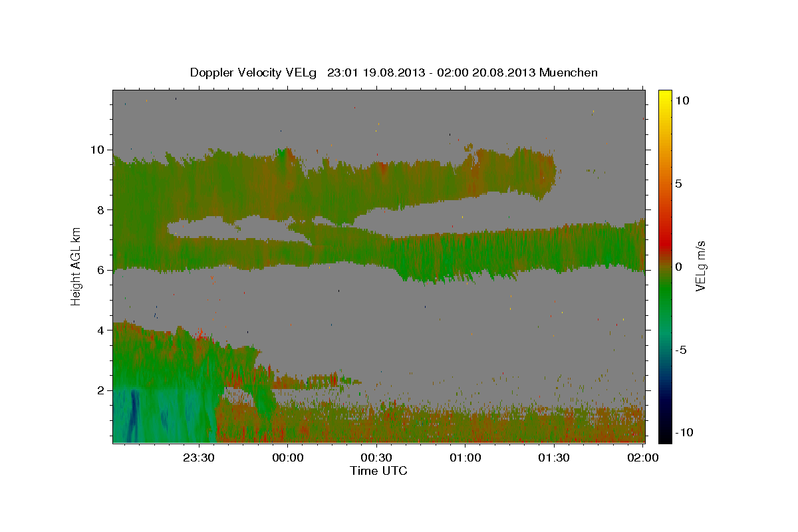798x532 pixels.
Task: Click the '01:00' time axis label
Action: [x=465, y=458]
